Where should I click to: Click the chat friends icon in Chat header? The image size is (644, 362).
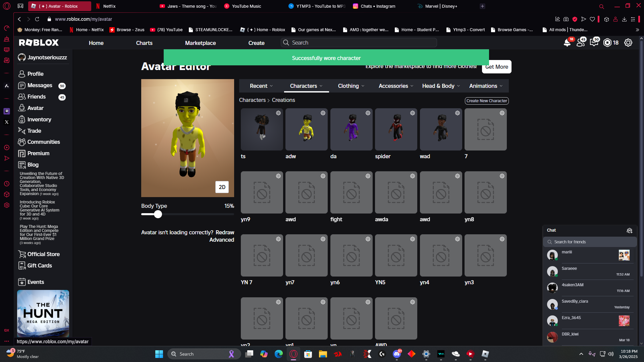tap(629, 230)
